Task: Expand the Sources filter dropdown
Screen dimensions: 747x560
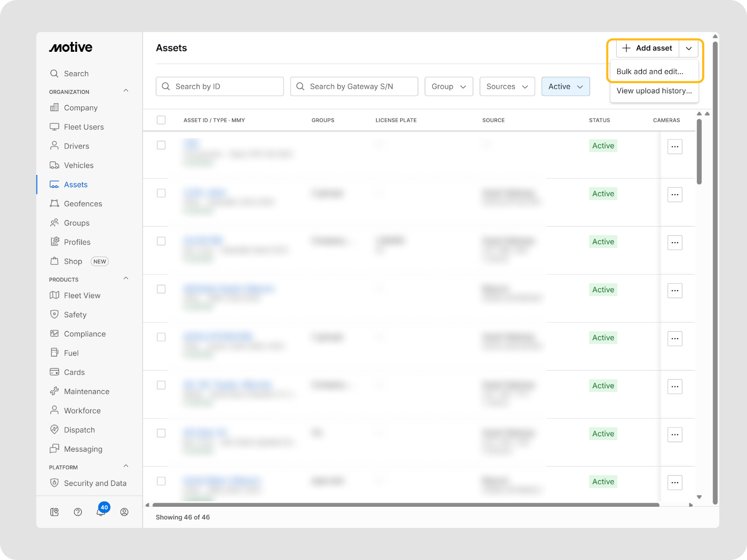Action: click(507, 86)
